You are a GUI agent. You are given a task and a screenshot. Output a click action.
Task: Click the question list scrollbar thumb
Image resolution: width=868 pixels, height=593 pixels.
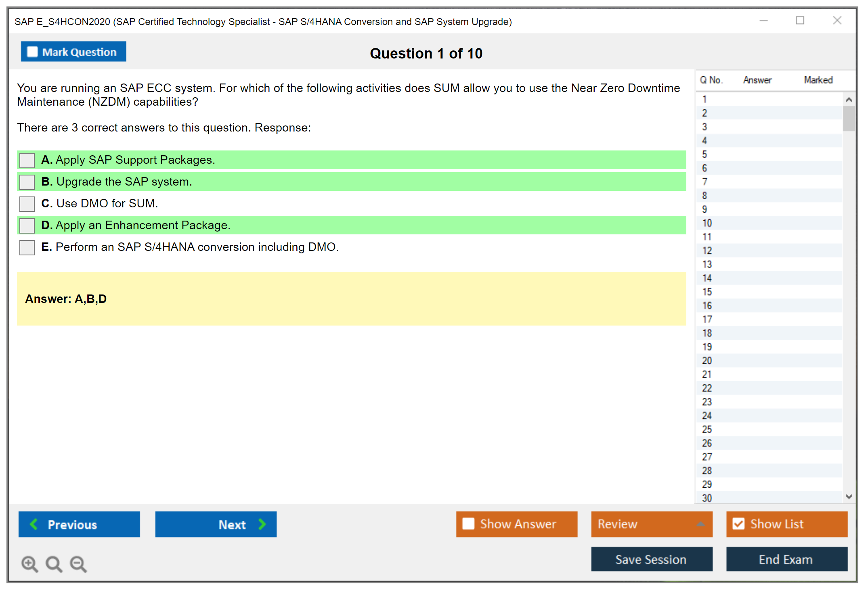849,118
